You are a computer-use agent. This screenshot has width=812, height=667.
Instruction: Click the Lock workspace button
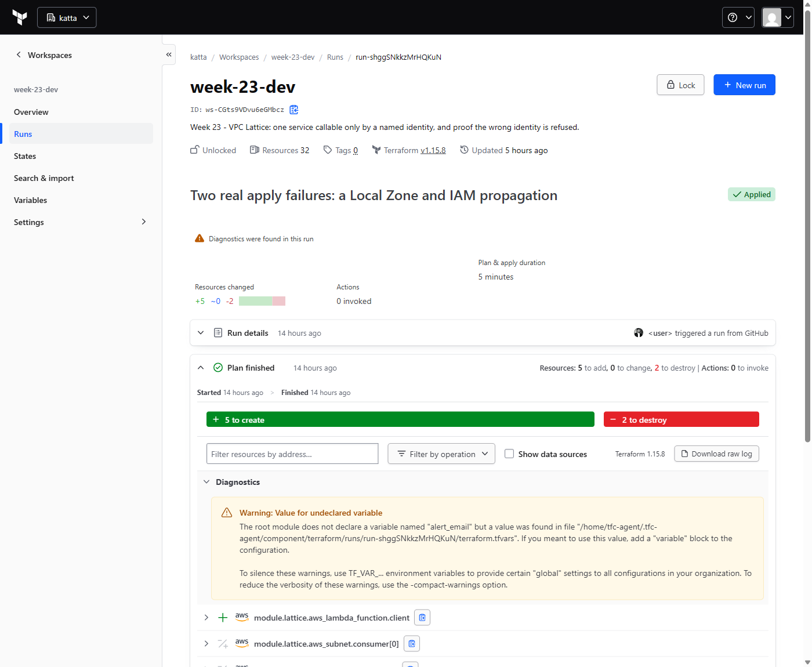[x=680, y=85]
